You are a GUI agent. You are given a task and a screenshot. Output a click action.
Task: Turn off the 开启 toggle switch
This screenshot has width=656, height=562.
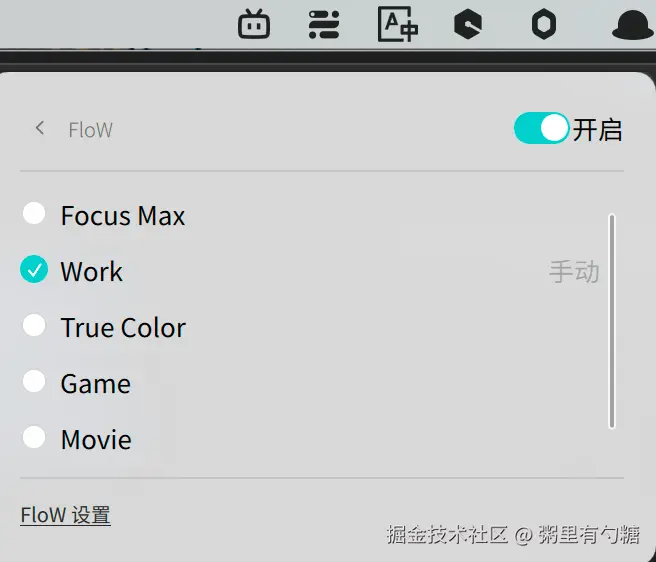pos(541,128)
